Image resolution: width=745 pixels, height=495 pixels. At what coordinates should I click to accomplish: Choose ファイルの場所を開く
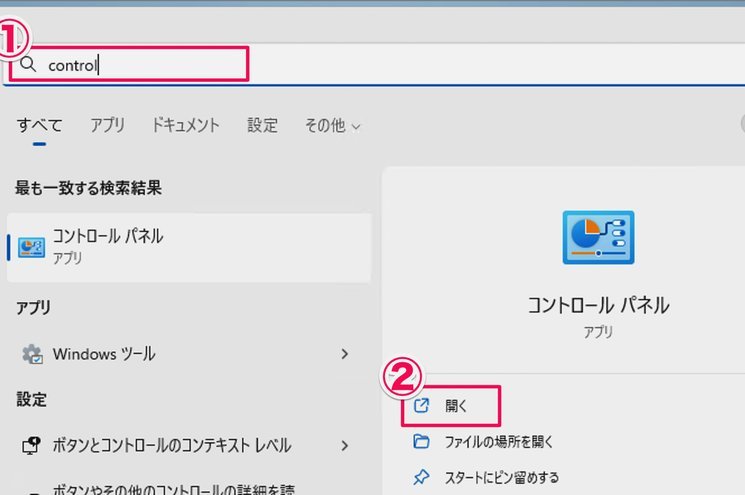(499, 442)
